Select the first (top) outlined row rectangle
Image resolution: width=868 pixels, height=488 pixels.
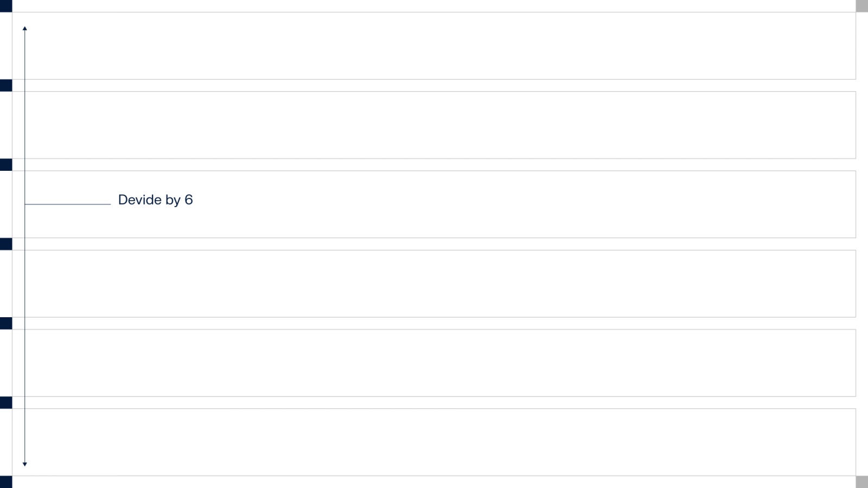tap(434, 46)
